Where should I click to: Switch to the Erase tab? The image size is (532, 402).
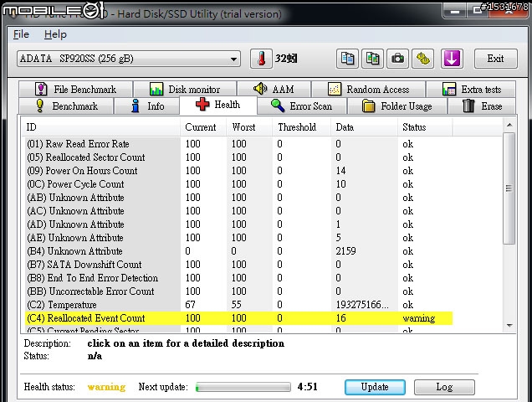pyautogui.click(x=482, y=106)
